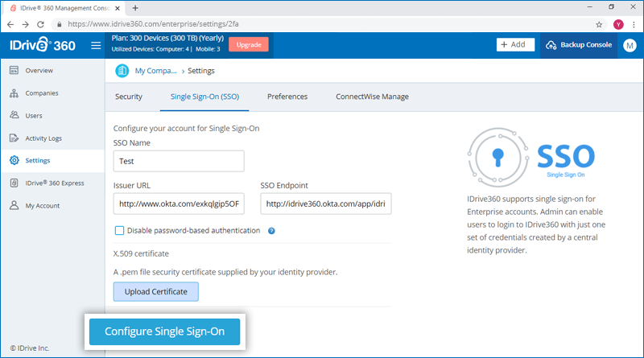Focus the SSO Name field
The height and width of the screenshot is (358, 644).
[x=179, y=161]
